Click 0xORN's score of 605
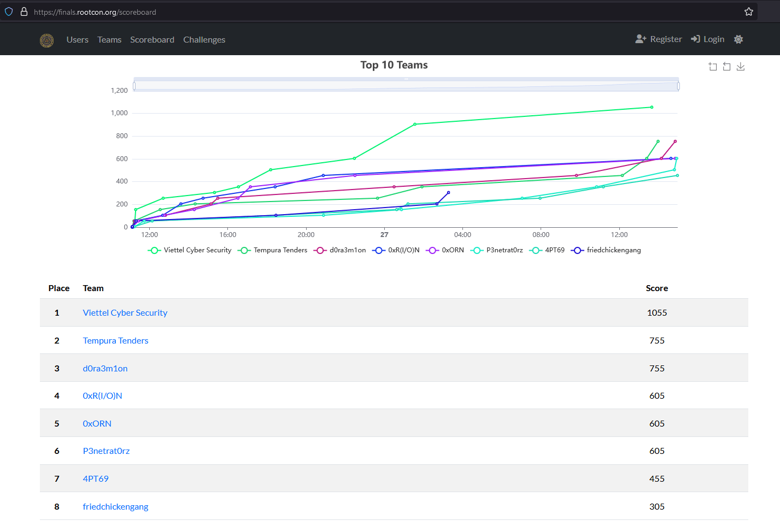780x532 pixels. point(657,424)
